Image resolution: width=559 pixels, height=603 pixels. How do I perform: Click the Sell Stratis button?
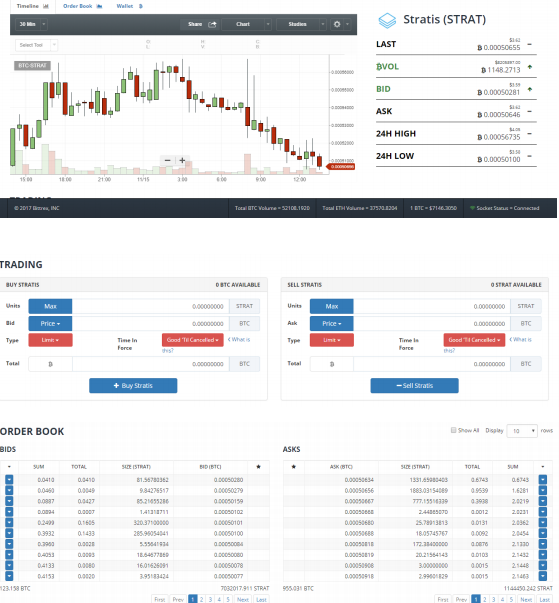click(x=414, y=385)
